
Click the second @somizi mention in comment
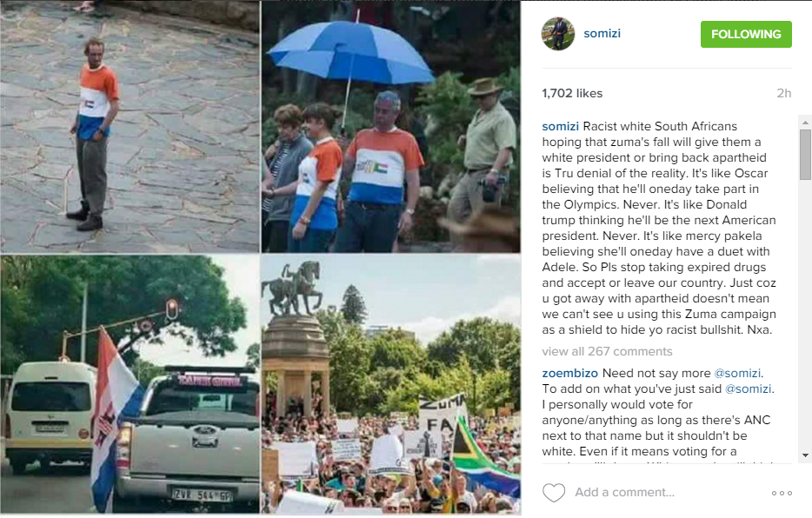(749, 388)
